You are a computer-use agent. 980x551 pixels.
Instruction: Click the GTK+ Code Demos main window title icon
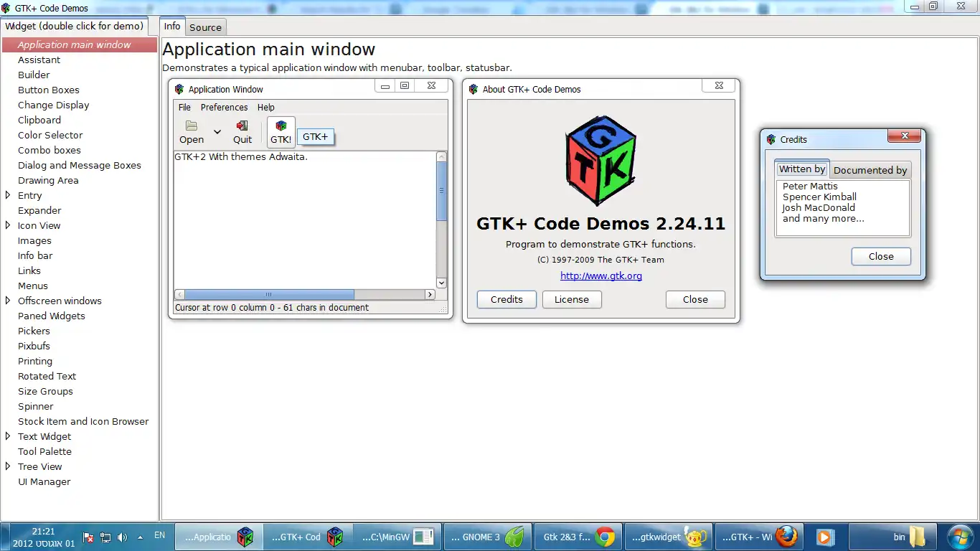(6, 8)
